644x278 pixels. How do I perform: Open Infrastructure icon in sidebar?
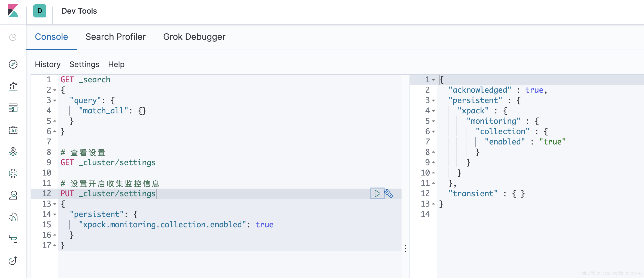coord(13,195)
